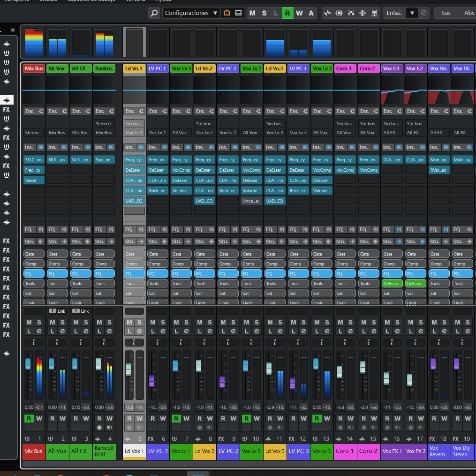The image size is (476, 476).
Task: Solo the All Vox channel
Action: 62,323
